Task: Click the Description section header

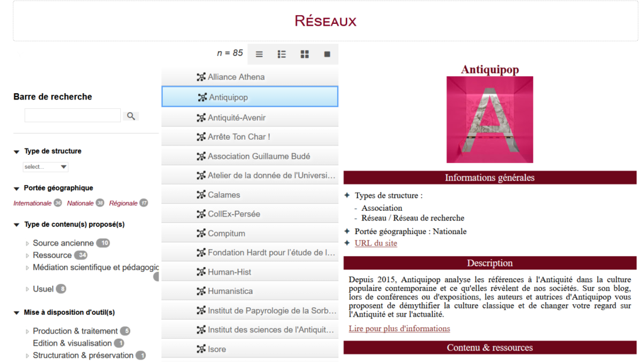Action: 490,263
